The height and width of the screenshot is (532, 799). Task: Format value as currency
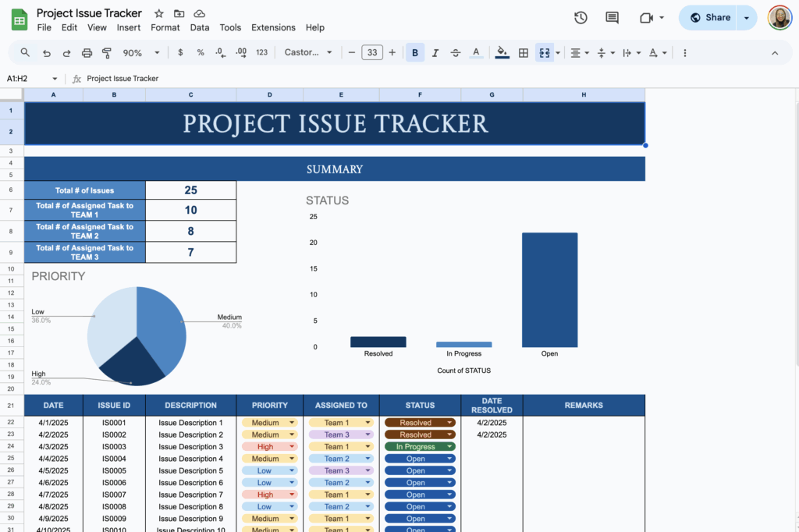click(x=179, y=52)
